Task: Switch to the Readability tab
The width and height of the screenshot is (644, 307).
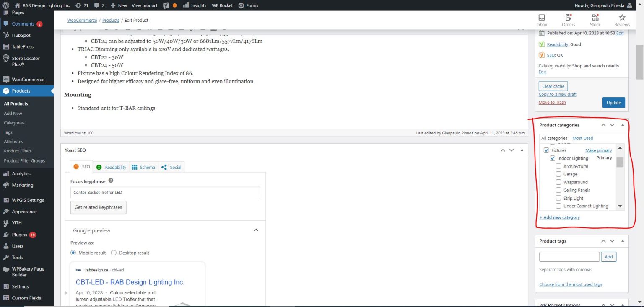Action: click(111, 167)
